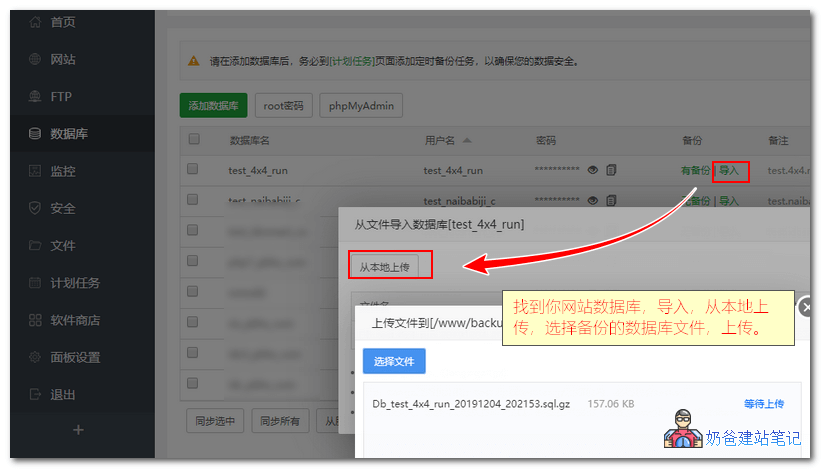Open 安全 in the sidebar menu
Screen dimensions: 821x469
63,208
